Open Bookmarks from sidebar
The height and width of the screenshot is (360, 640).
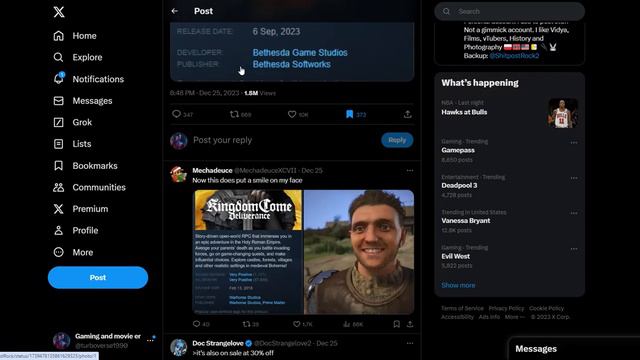pyautogui.click(x=85, y=166)
